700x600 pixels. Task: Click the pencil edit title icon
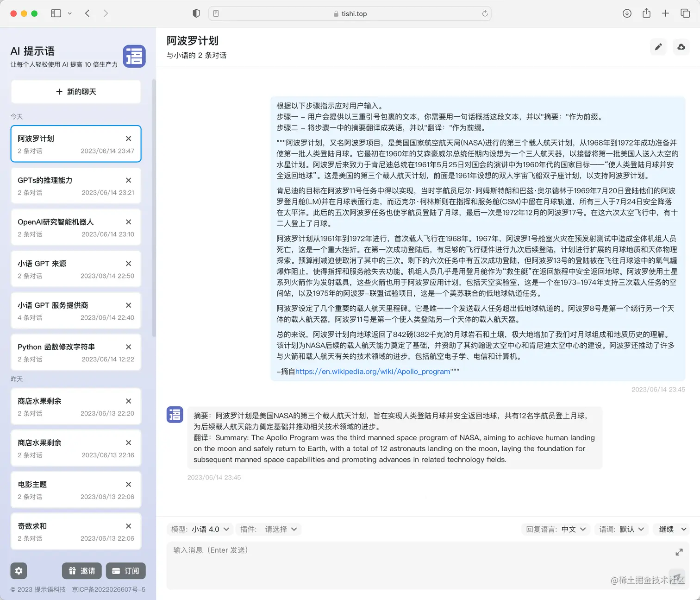(658, 47)
